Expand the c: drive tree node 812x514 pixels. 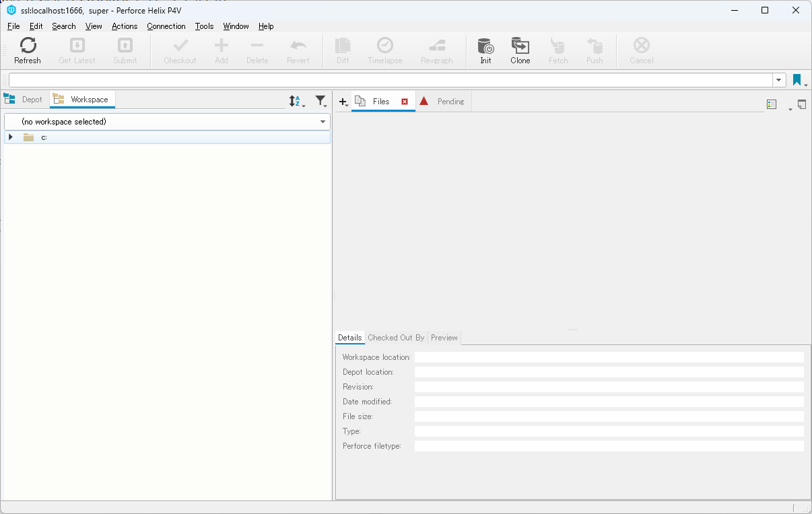point(10,137)
